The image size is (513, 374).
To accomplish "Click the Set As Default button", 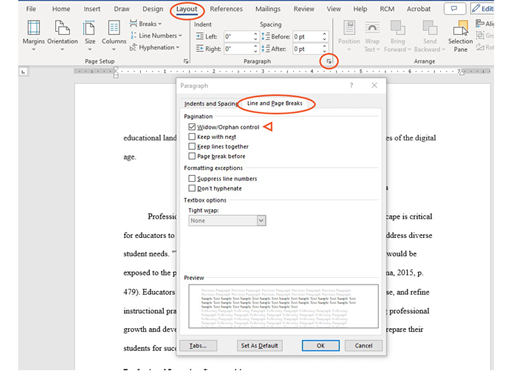I will [x=260, y=346].
